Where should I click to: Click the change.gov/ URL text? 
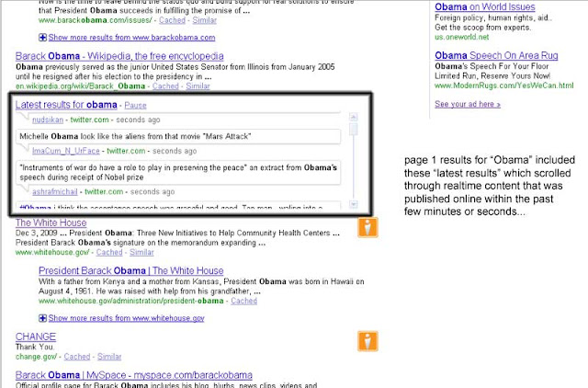point(36,357)
